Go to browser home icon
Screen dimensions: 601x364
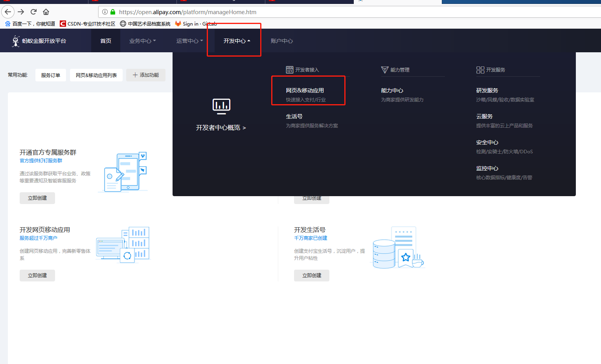click(x=46, y=12)
